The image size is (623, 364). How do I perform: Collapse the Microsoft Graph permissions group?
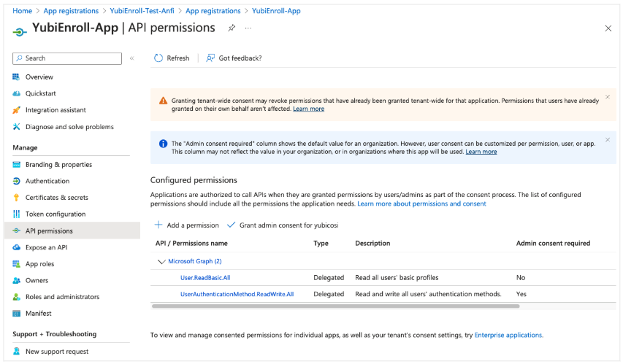click(161, 261)
